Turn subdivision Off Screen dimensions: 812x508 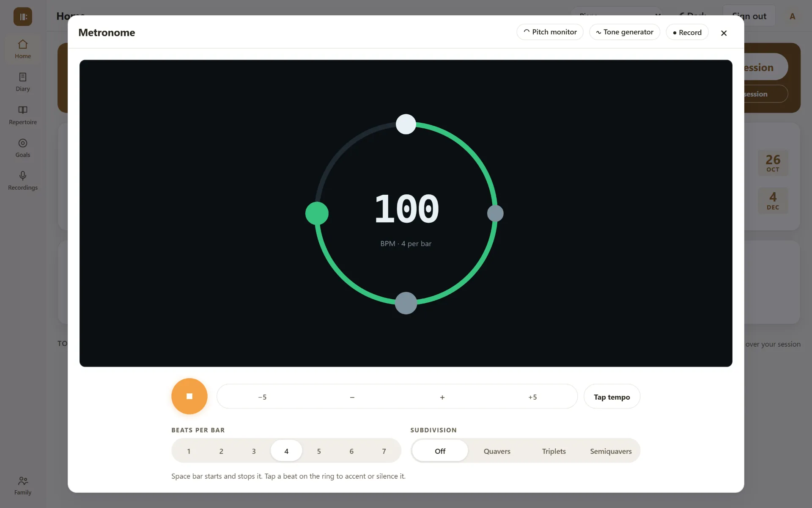point(440,451)
